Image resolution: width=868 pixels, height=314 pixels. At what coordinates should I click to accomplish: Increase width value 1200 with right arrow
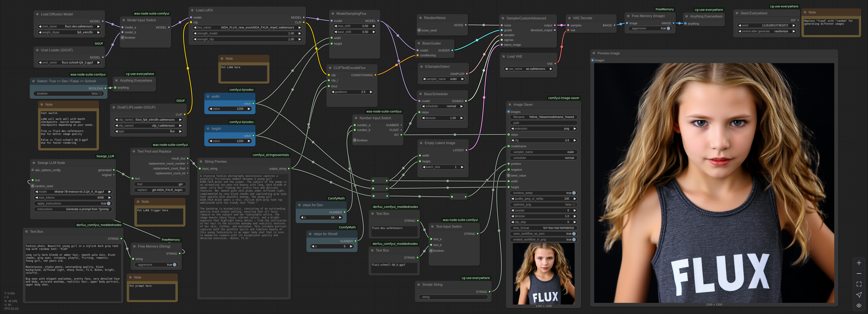coord(249,109)
